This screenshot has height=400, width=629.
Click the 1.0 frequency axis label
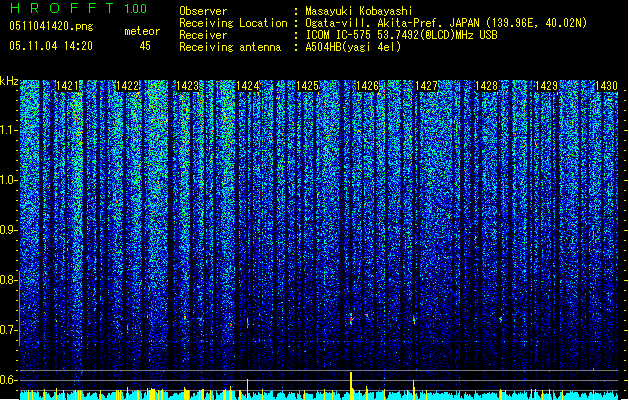pyautogui.click(x=8, y=180)
